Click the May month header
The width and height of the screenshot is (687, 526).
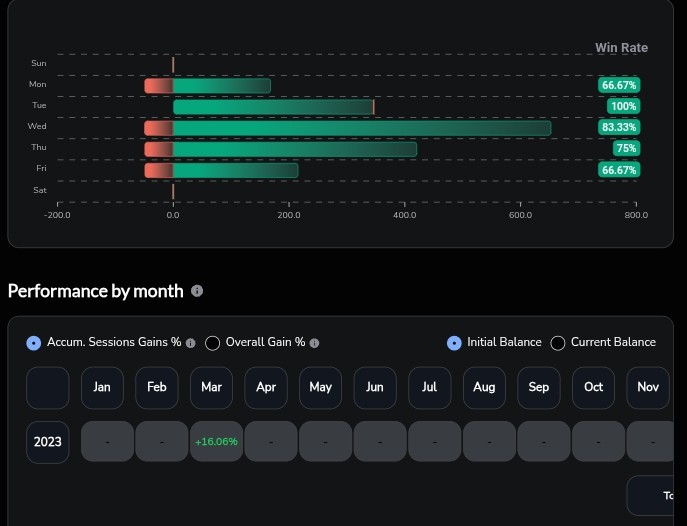[320, 388]
